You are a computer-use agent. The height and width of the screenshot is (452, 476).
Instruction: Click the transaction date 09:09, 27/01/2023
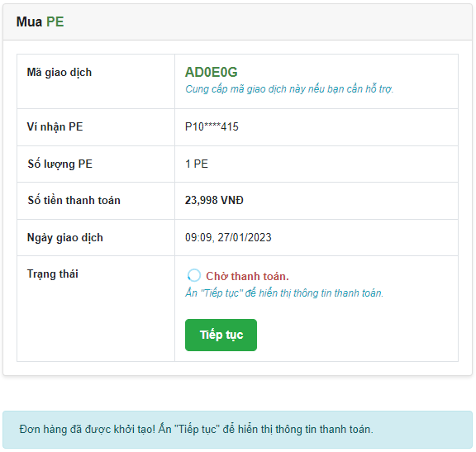pos(228,237)
